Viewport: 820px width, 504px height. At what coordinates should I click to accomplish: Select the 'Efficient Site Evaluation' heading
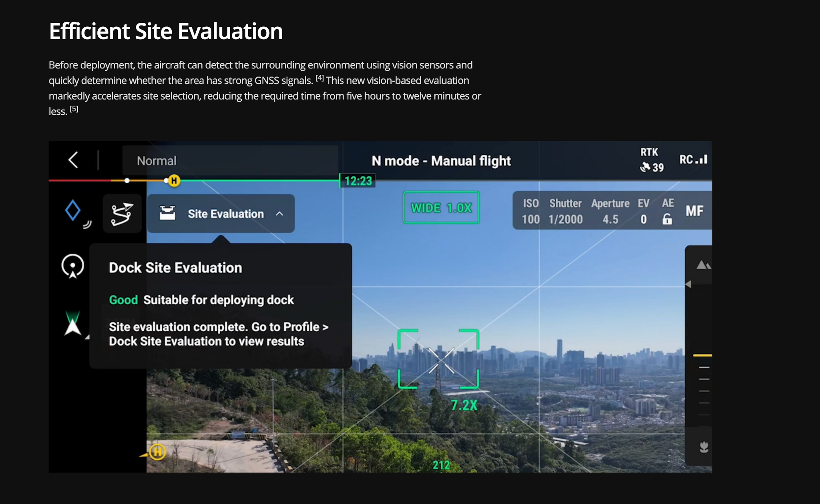click(166, 31)
